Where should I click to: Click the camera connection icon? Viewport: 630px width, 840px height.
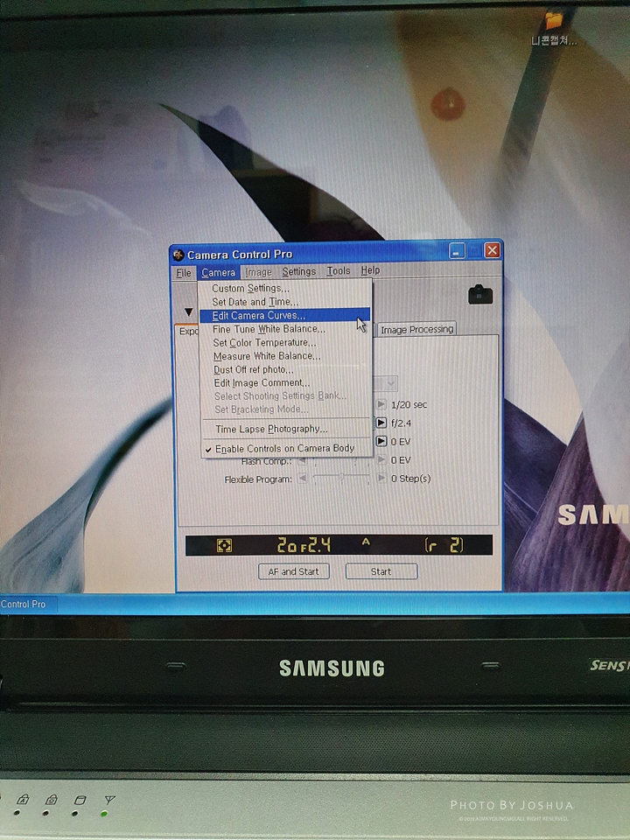point(480,295)
